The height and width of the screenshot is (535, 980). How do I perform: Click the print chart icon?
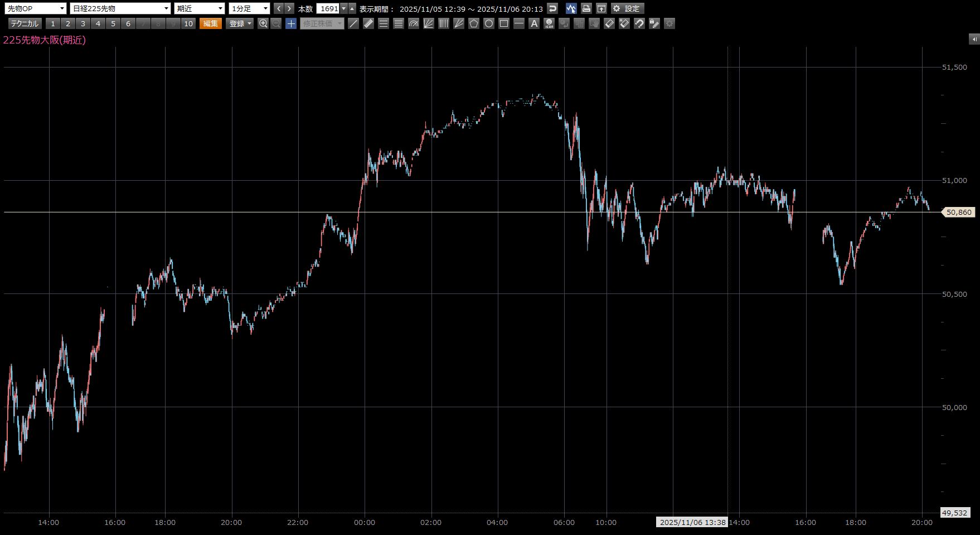586,8
